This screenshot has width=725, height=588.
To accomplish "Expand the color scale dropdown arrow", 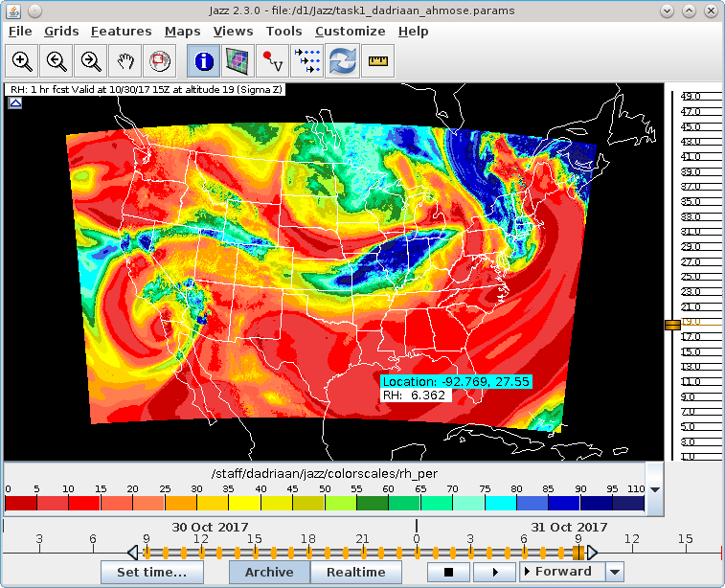I will pyautogui.click(x=655, y=488).
